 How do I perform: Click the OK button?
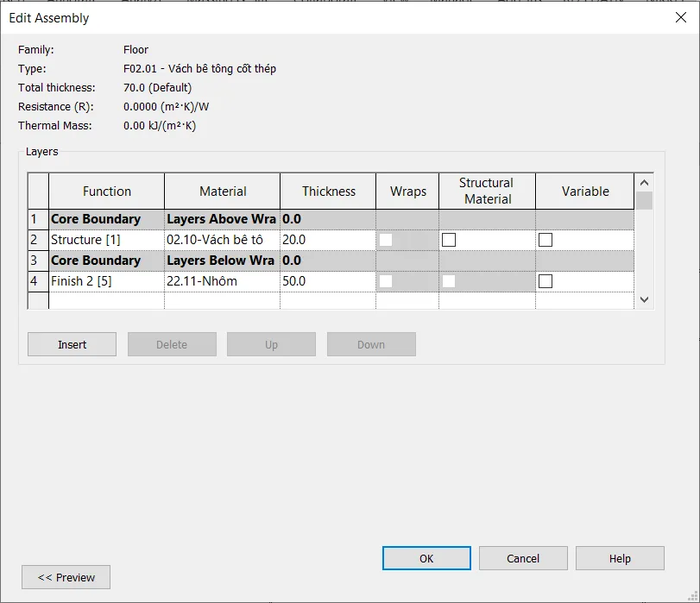pyautogui.click(x=426, y=558)
